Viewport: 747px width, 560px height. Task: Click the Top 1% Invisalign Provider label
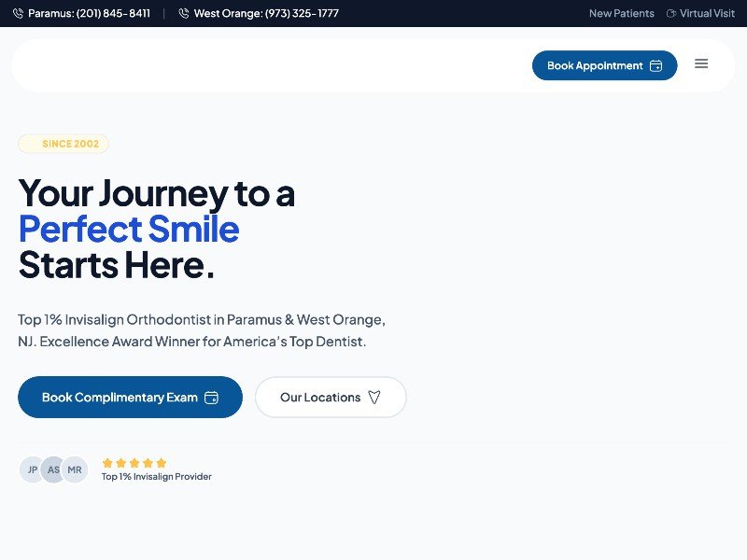tap(156, 476)
